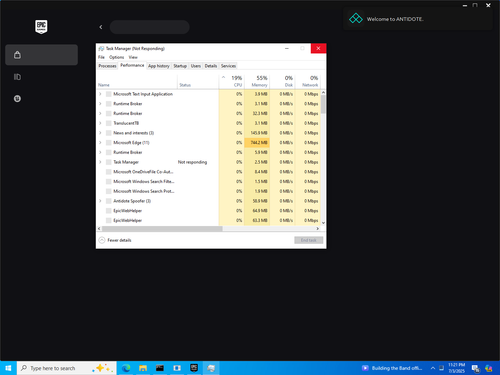Switch to Epic Games Launcher on taskbar

coord(194,368)
